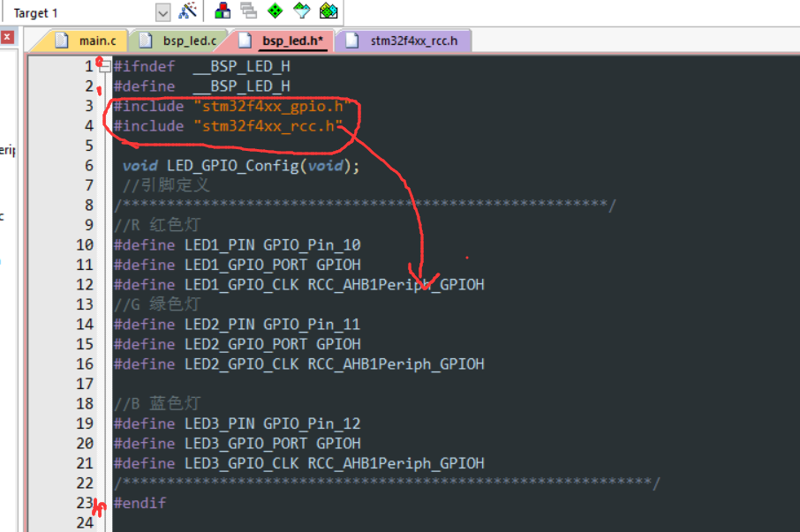800x532 pixels.
Task: Click the LED1_PIN GPIO_Pin_10 define line
Action: pos(237,245)
